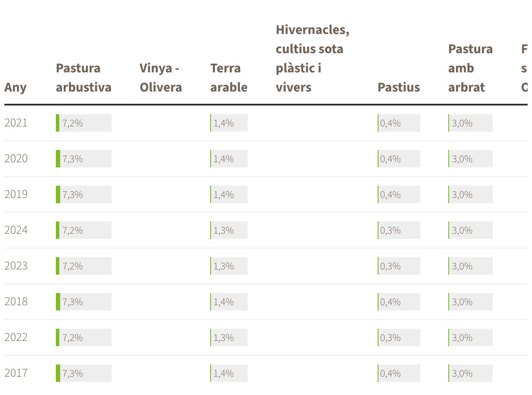Sort by the Pastius column header

pos(399,87)
